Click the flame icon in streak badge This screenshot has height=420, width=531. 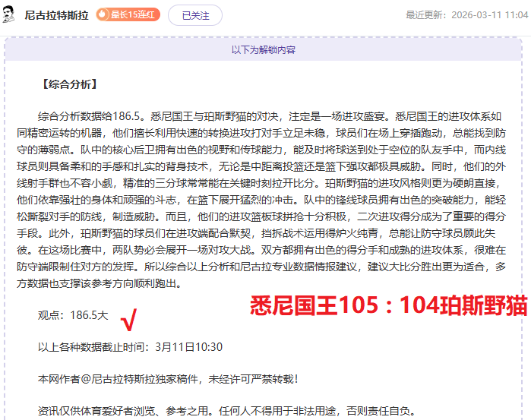(103, 15)
